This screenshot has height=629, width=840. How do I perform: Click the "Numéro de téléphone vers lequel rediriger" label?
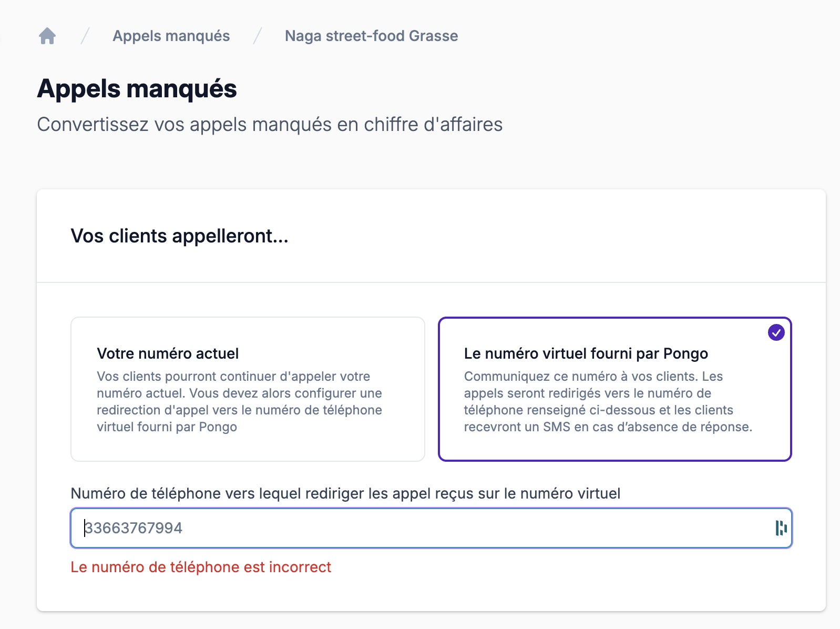(x=345, y=493)
